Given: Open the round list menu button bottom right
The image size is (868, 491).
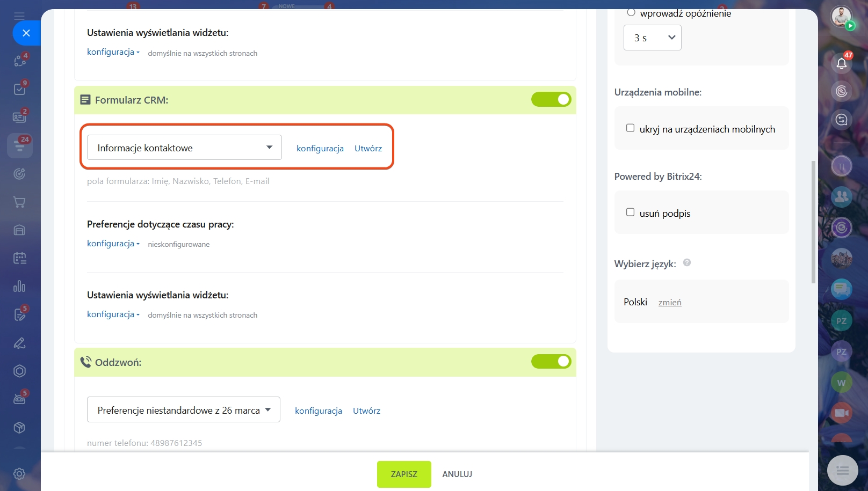Looking at the screenshot, I should pos(842,471).
